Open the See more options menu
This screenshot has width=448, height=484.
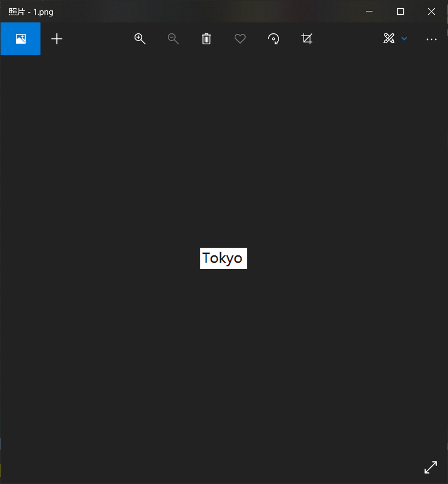pos(432,39)
